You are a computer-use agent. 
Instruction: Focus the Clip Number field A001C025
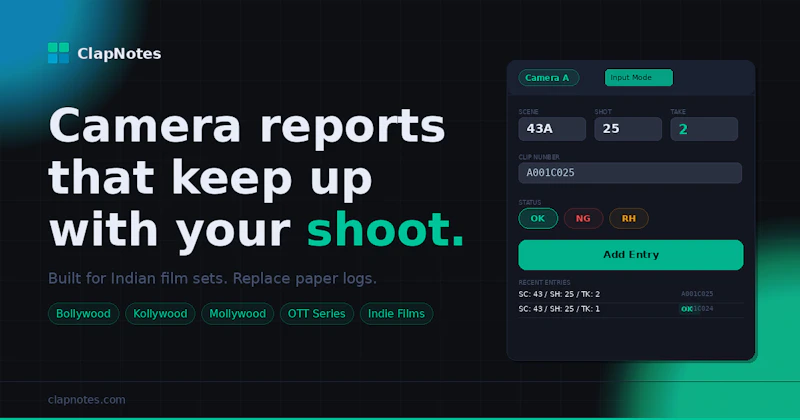630,173
